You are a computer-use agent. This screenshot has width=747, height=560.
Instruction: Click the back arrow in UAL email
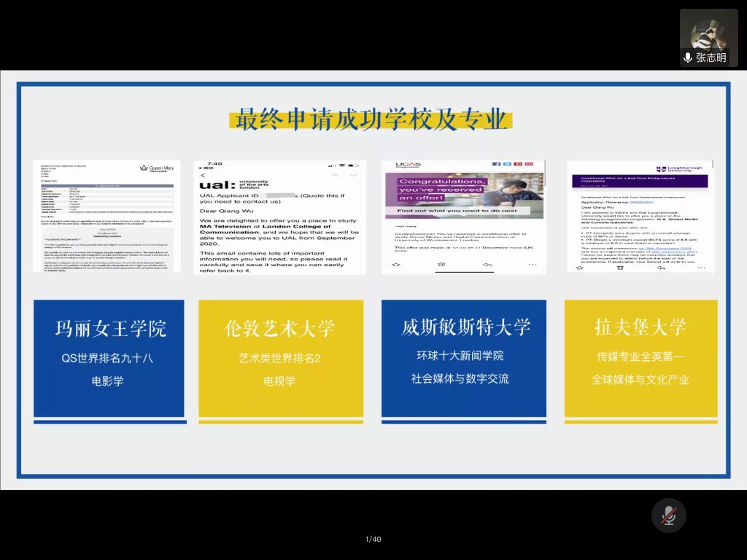point(203,175)
